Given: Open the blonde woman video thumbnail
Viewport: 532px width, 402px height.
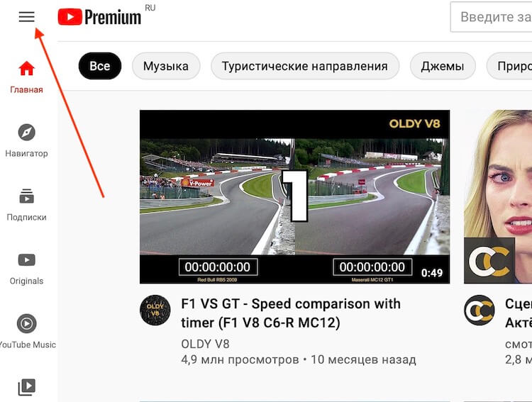Looking at the screenshot, I should [x=498, y=197].
